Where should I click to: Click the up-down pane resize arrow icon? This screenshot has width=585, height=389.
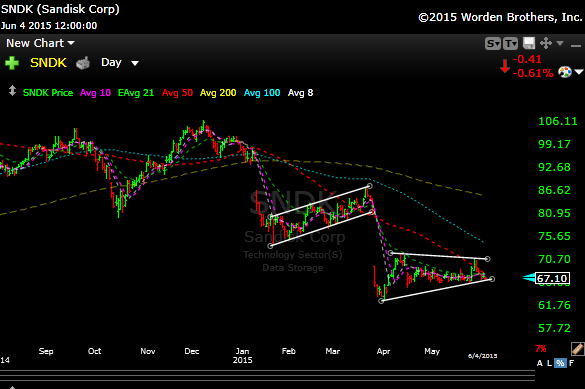(x=12, y=91)
